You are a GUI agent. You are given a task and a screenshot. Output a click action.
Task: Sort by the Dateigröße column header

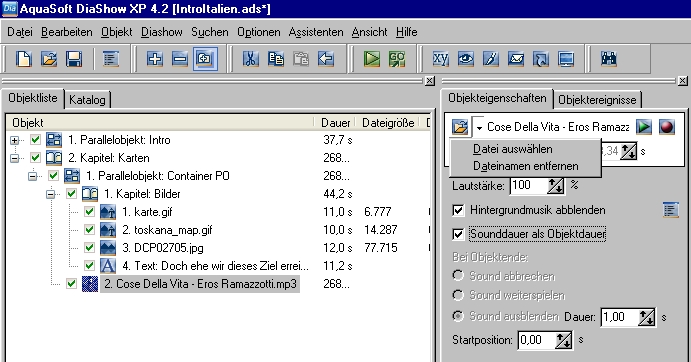point(388,123)
